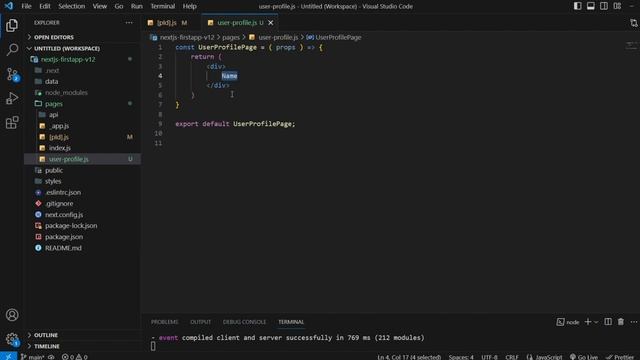This screenshot has width=640, height=360.
Task: Switch to the Debug Console tab
Action: [x=244, y=322]
